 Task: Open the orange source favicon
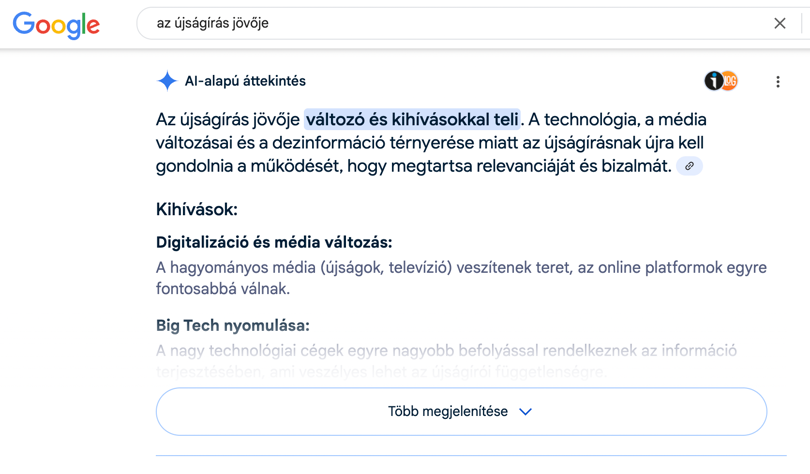(x=730, y=81)
